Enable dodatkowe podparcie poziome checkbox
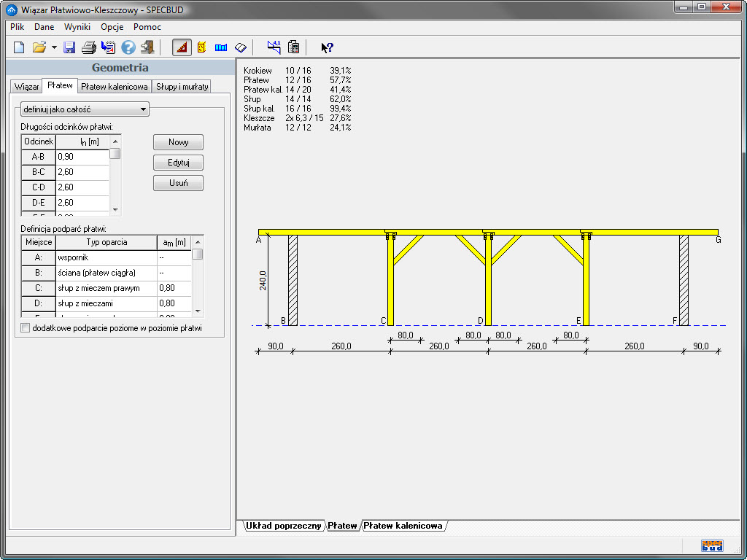747x560 pixels. [26, 328]
